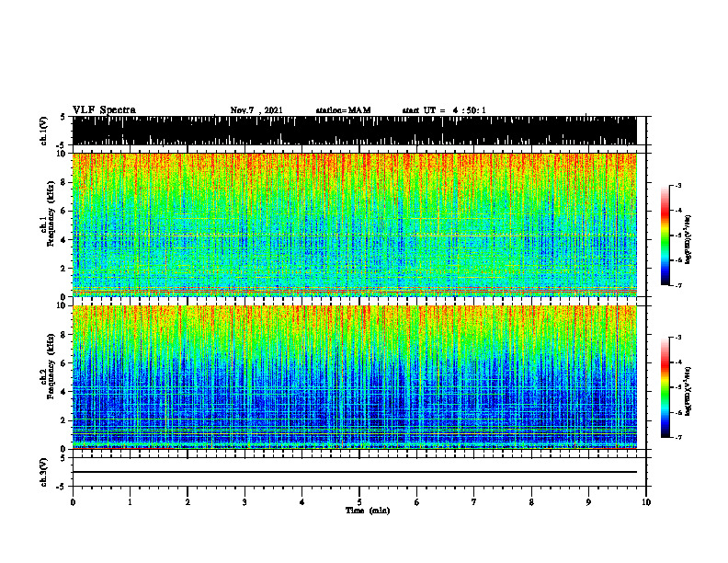Click the "8" kHz tick on ch.2 axis
Image resolution: width=728 pixels, height=563 pixels.
pyautogui.click(x=63, y=335)
